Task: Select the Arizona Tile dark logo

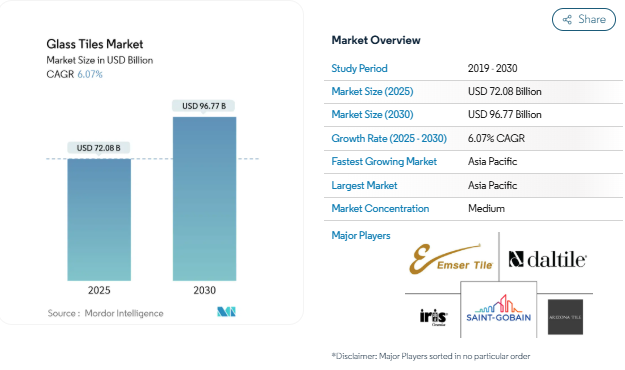Action: [565, 317]
